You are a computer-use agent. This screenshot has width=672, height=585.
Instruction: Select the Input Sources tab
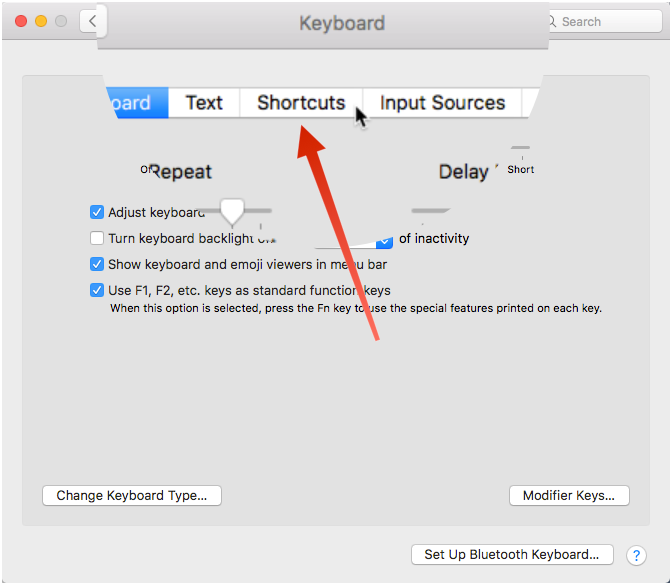(x=442, y=103)
